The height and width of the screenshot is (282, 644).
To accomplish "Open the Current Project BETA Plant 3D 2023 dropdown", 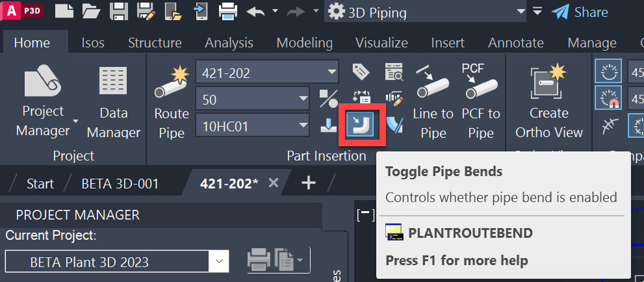I will (x=219, y=261).
